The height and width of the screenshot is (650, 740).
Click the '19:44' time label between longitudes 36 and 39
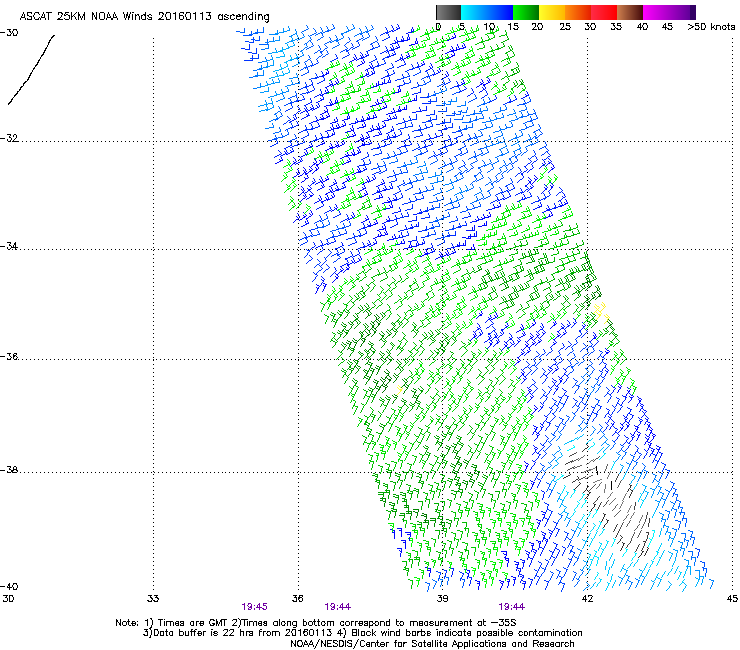coord(337,607)
